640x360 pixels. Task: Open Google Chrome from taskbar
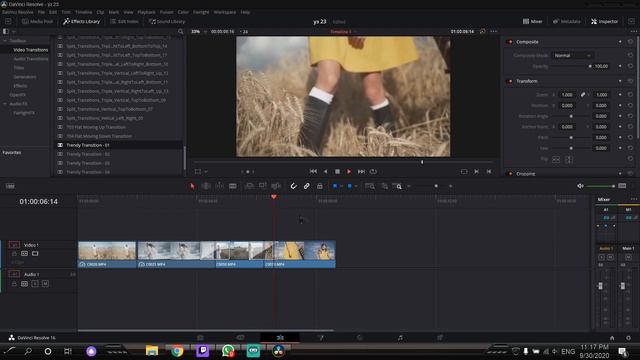(x=177, y=351)
